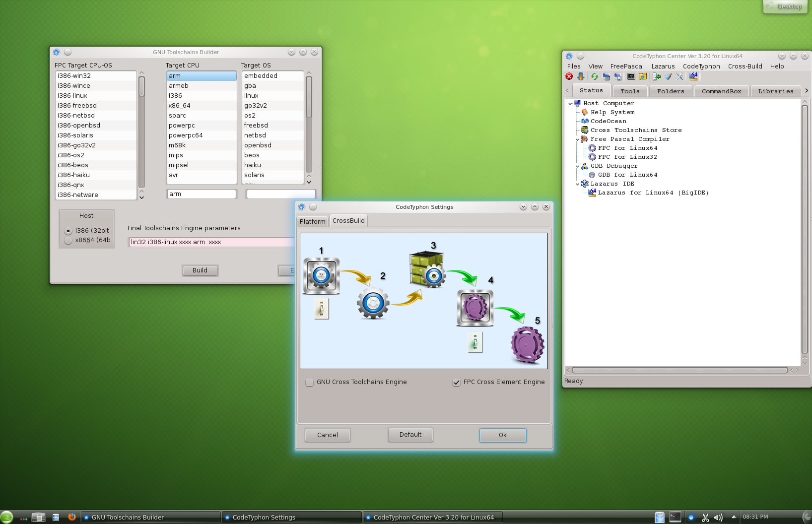Viewport: 812px width, 524px height.
Task: Click the orange download arrow toolbar icon
Action: pos(581,76)
